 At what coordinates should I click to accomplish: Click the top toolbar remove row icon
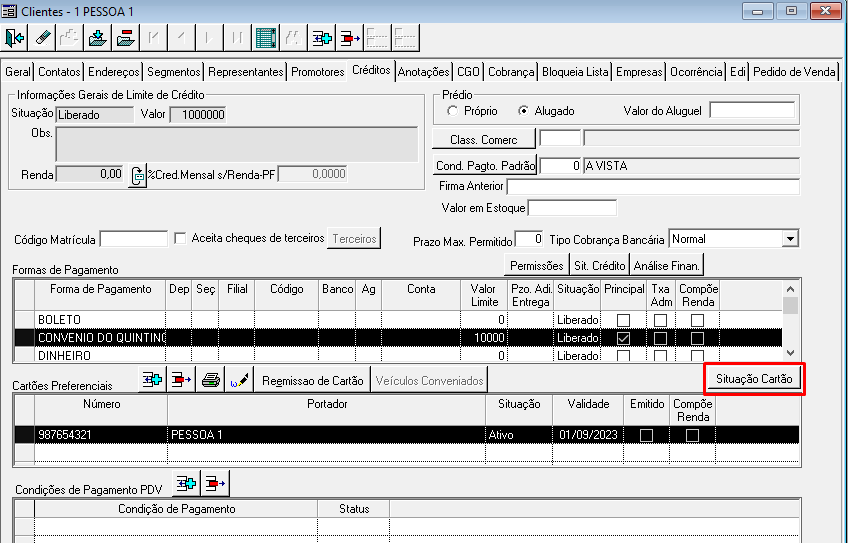click(x=349, y=38)
